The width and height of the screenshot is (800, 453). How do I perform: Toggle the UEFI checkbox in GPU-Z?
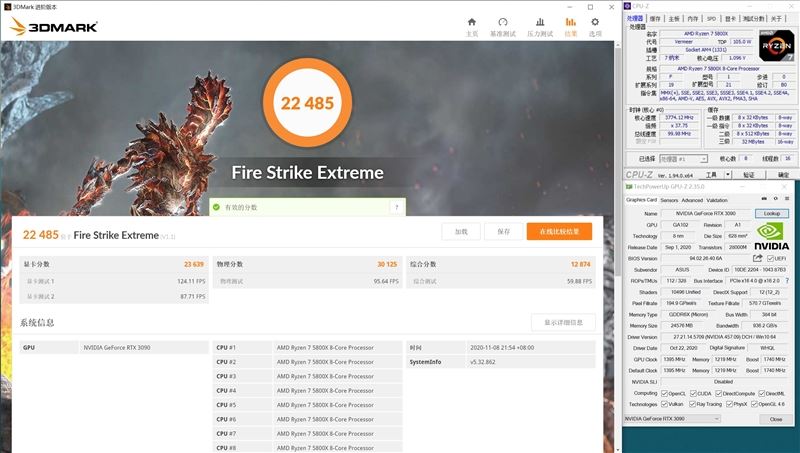point(770,258)
